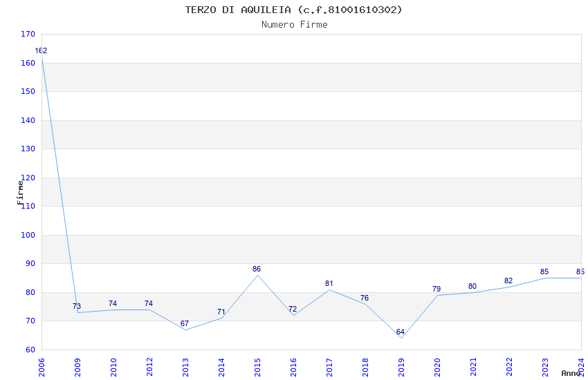This screenshot has width=588, height=380.
Task: Select the 80 data label for 2021
Action: pos(472,286)
